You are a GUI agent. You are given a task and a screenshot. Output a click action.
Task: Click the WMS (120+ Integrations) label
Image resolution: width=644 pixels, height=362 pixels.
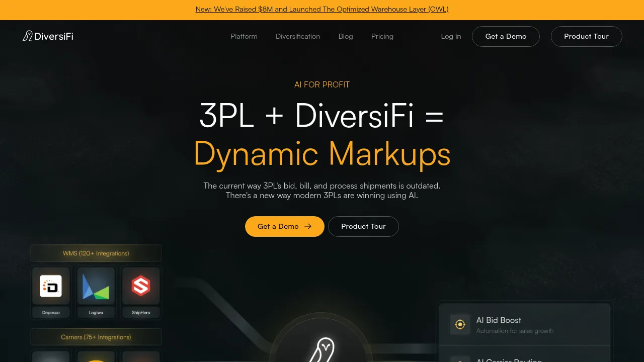click(96, 253)
